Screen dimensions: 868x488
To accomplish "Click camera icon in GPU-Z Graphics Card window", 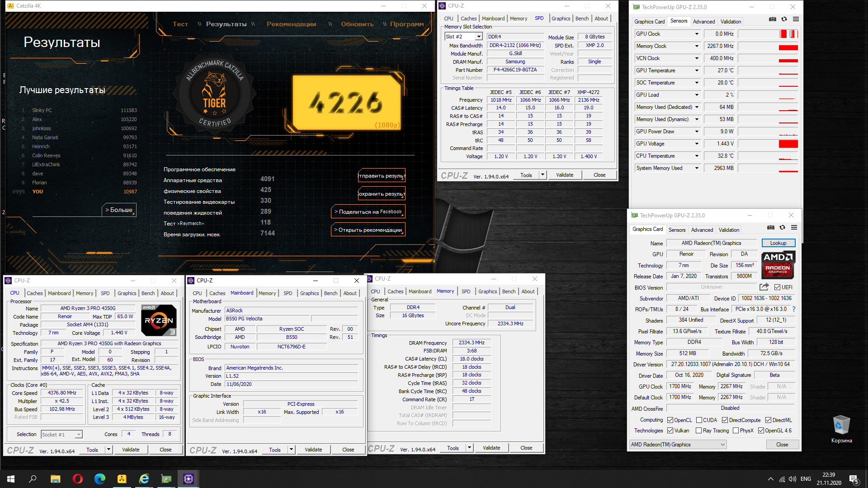I will [771, 227].
